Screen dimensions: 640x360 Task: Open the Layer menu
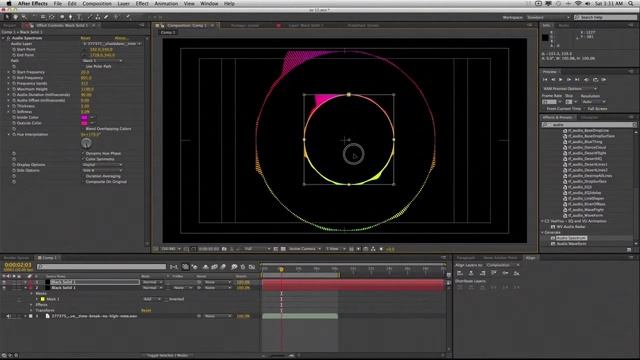pos(124,3)
